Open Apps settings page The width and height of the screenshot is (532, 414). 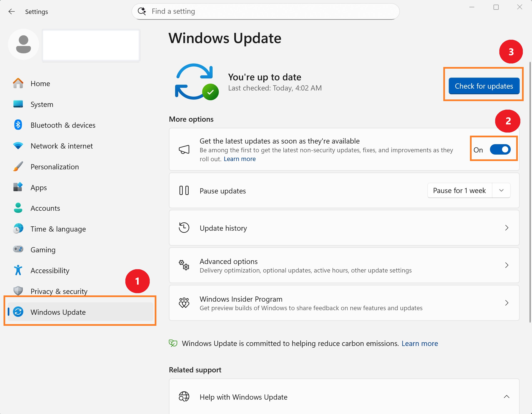[80, 187]
